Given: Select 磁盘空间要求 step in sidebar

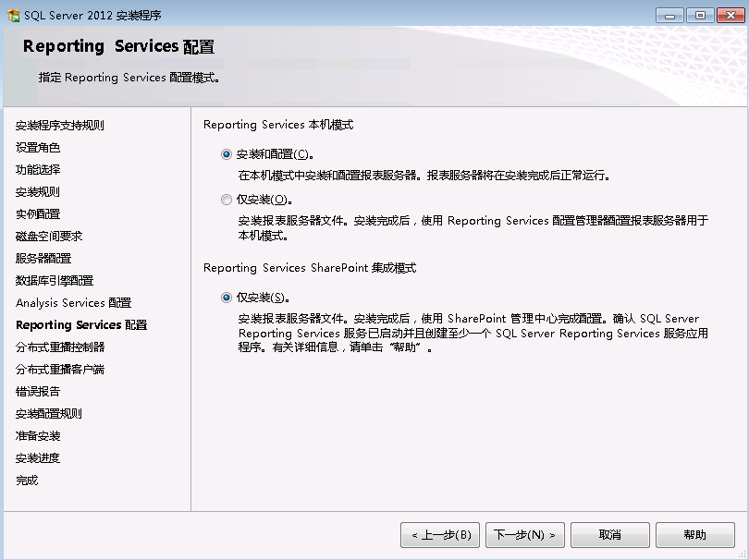Looking at the screenshot, I should pyautogui.click(x=49, y=237).
